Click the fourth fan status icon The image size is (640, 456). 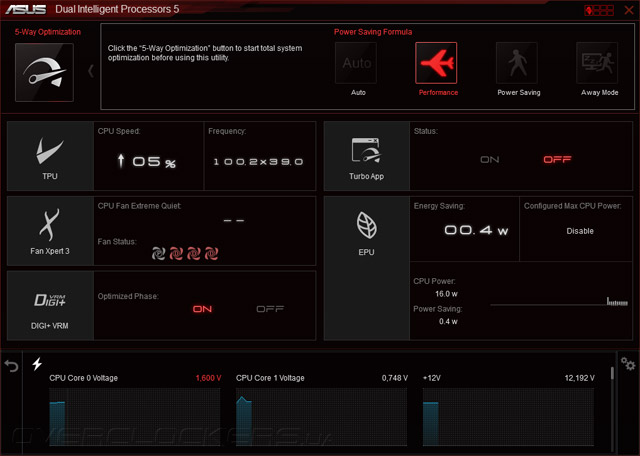click(x=211, y=254)
